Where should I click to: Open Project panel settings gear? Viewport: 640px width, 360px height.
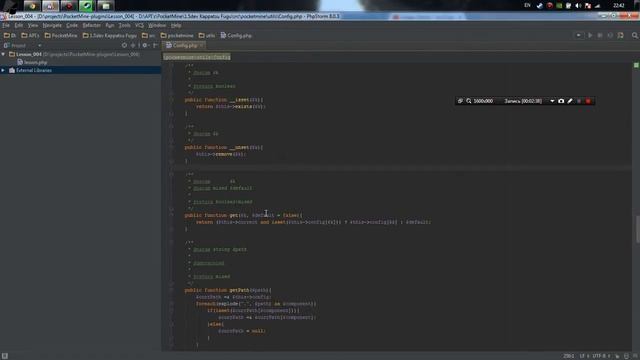(145, 45)
